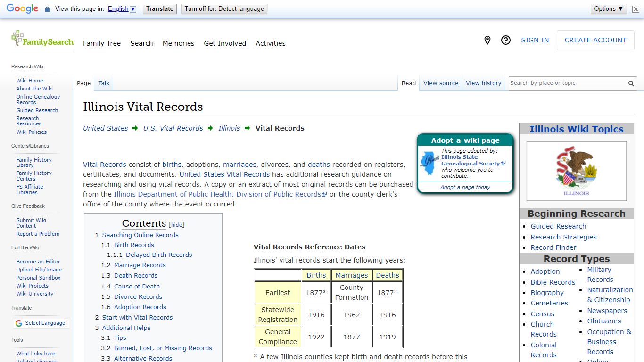Open Bible Records in Record Types
The image size is (644, 362).
tap(553, 282)
